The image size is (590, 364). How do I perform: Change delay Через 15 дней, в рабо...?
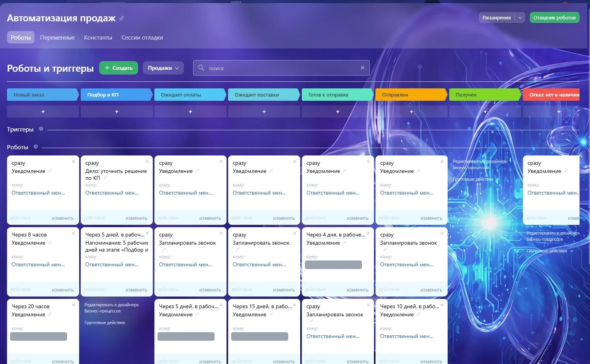click(262, 306)
